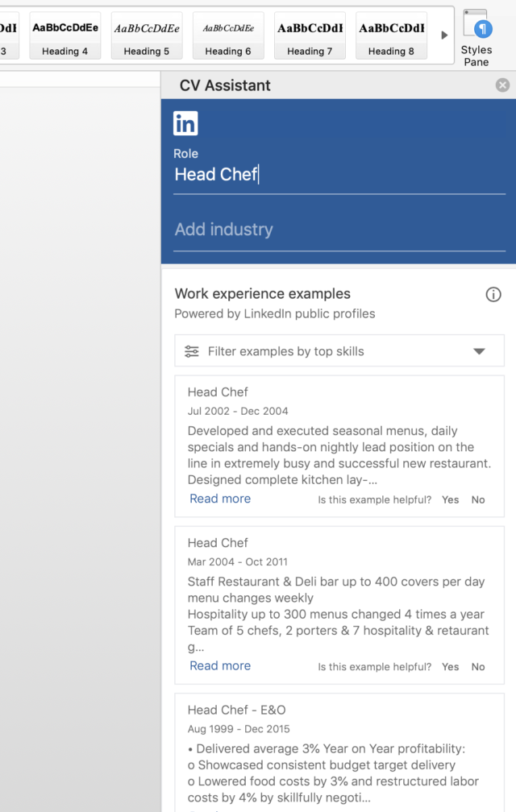Screen dimensions: 516x812
Task: Apply the Heading 5 style
Action: [147, 35]
